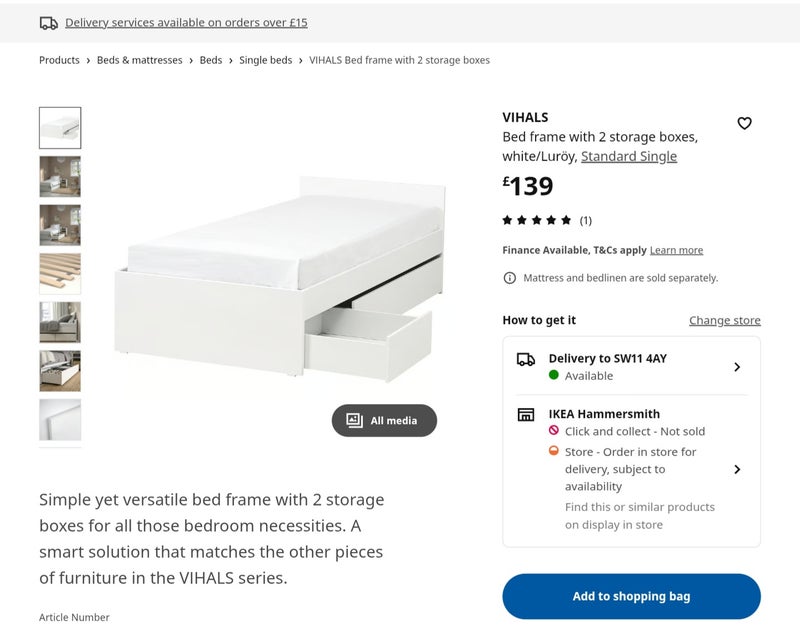Open the Standard Single size selector
The width and height of the screenshot is (800, 630).
(x=628, y=156)
